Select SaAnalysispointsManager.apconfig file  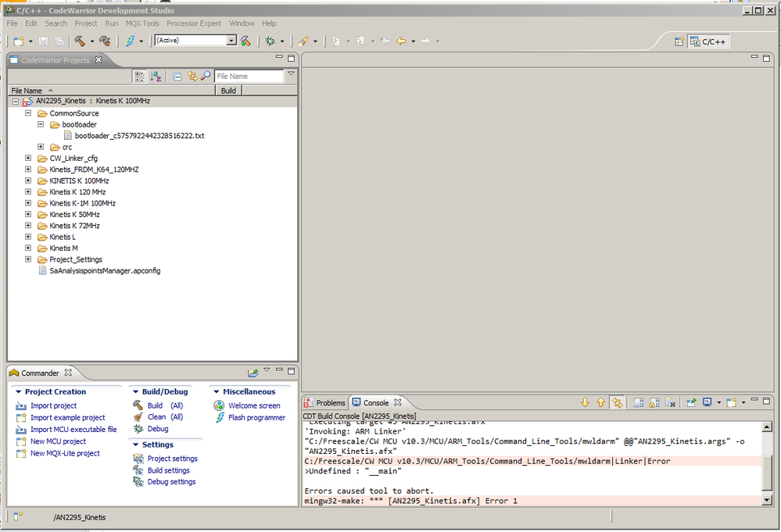(105, 271)
